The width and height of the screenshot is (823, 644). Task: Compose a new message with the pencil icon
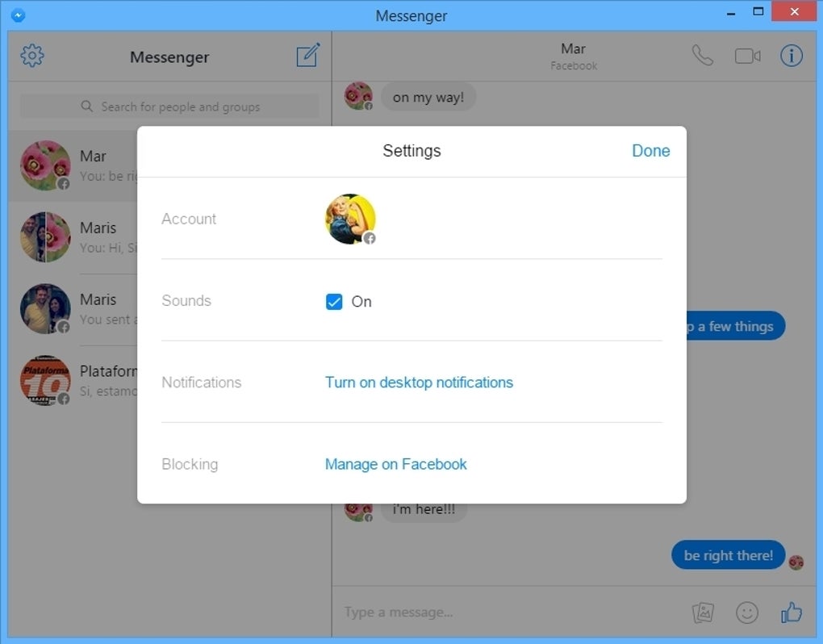(308, 55)
